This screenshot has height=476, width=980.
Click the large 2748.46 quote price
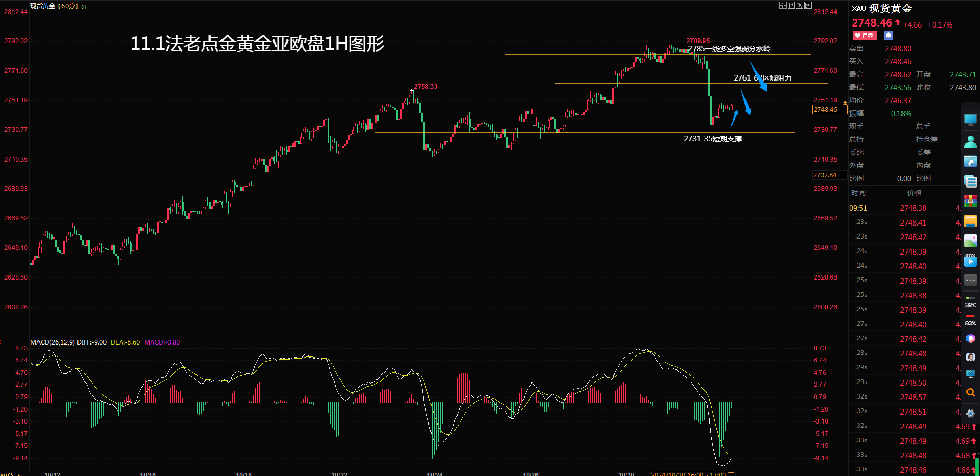872,23
